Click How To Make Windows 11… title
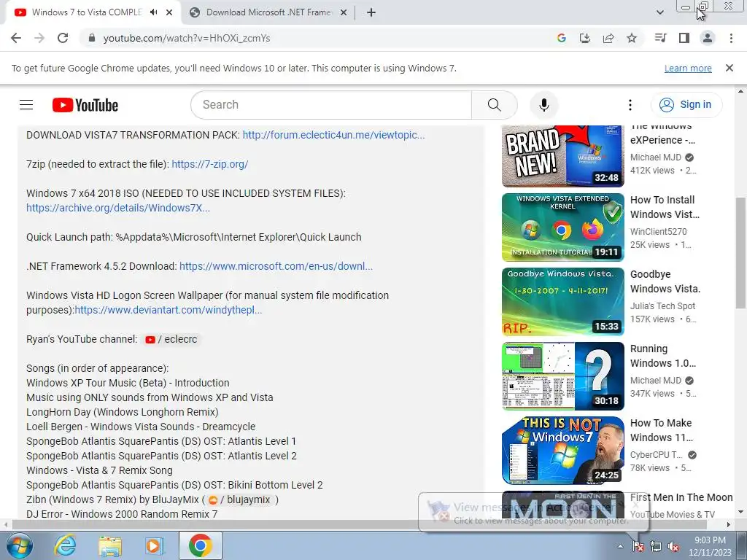The width and height of the screenshot is (747, 560). click(x=661, y=430)
